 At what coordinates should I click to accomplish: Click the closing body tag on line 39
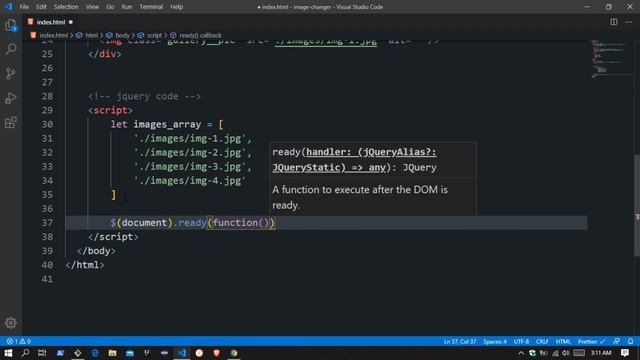pyautogui.click(x=96, y=251)
